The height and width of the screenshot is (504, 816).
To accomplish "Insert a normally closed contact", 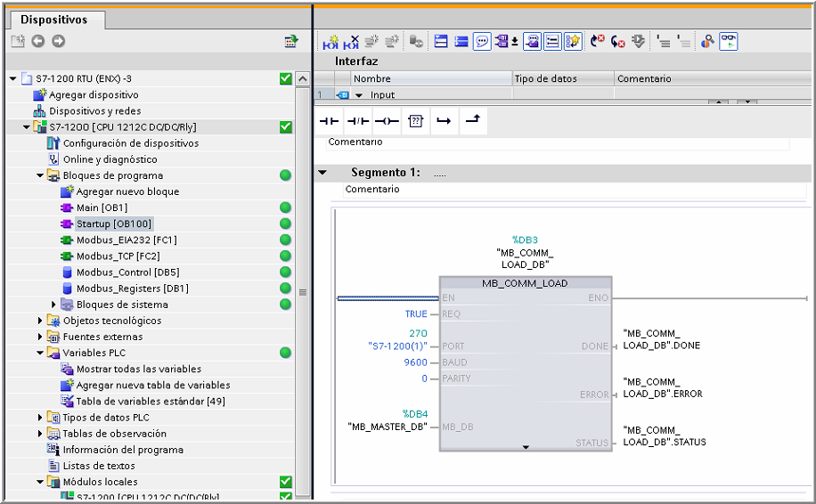I will pyautogui.click(x=357, y=122).
